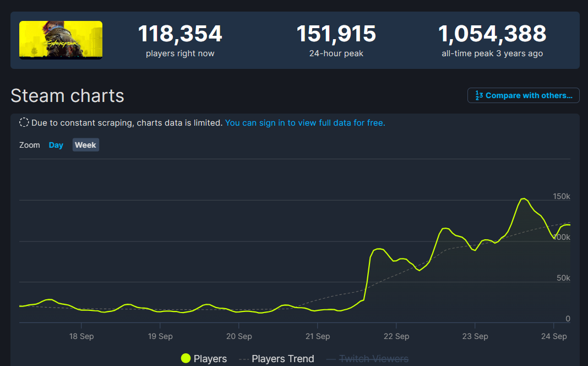Click the 'players right now' caption
This screenshot has height=366, width=588.
tap(180, 53)
